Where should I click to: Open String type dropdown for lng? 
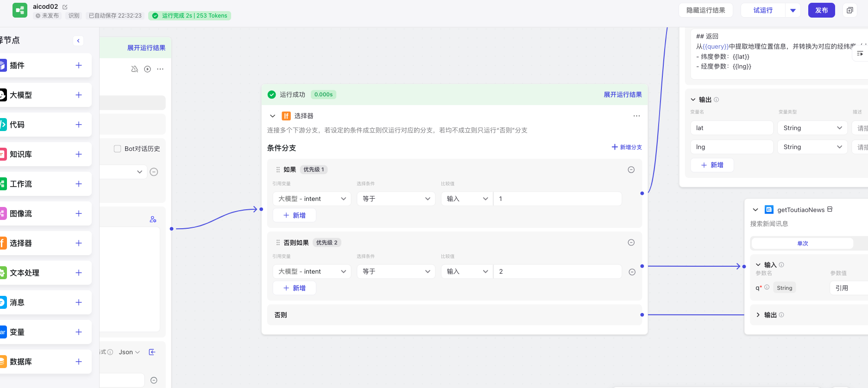point(812,147)
